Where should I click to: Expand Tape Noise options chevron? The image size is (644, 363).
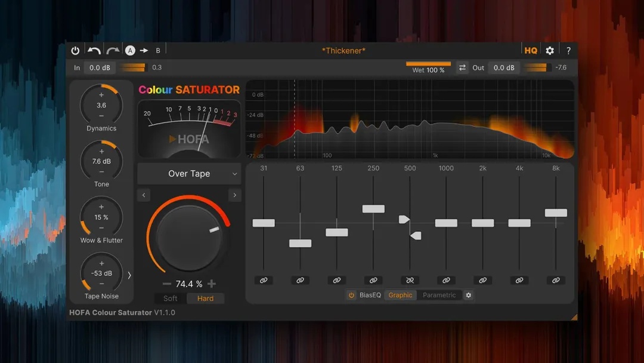[129, 275]
